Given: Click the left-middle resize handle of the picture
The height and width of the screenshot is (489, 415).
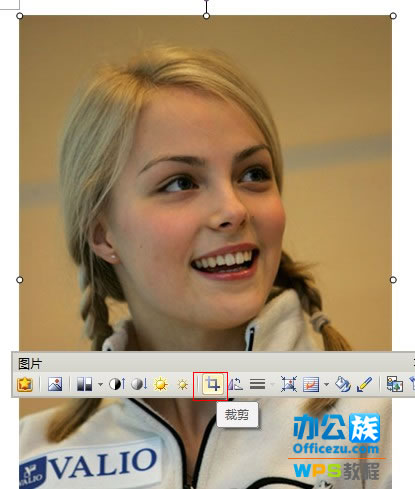Looking at the screenshot, I should pos(20,280).
